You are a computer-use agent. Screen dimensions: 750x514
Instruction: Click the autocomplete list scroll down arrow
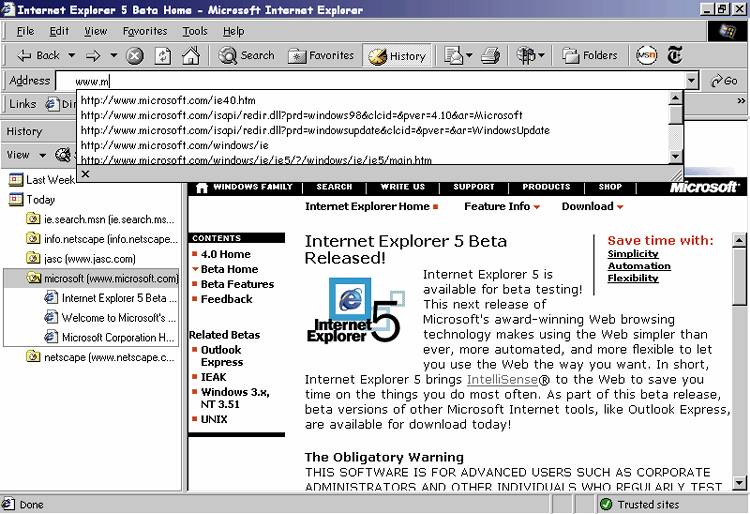pos(675,156)
